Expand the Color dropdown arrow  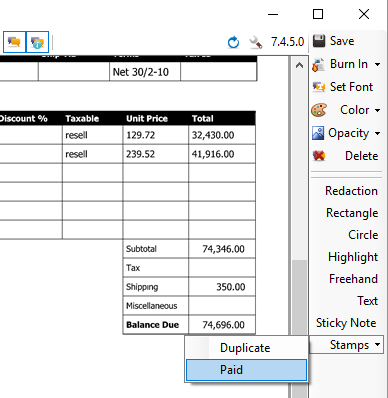[377, 110]
